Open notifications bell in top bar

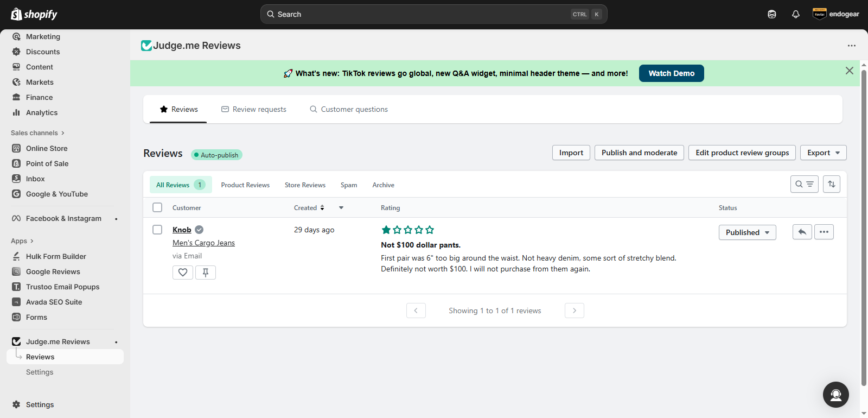tap(795, 14)
